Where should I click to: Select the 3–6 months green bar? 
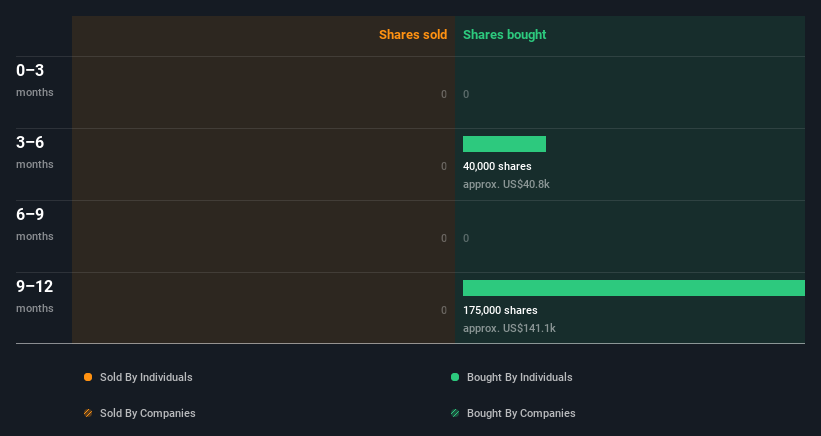click(x=504, y=144)
